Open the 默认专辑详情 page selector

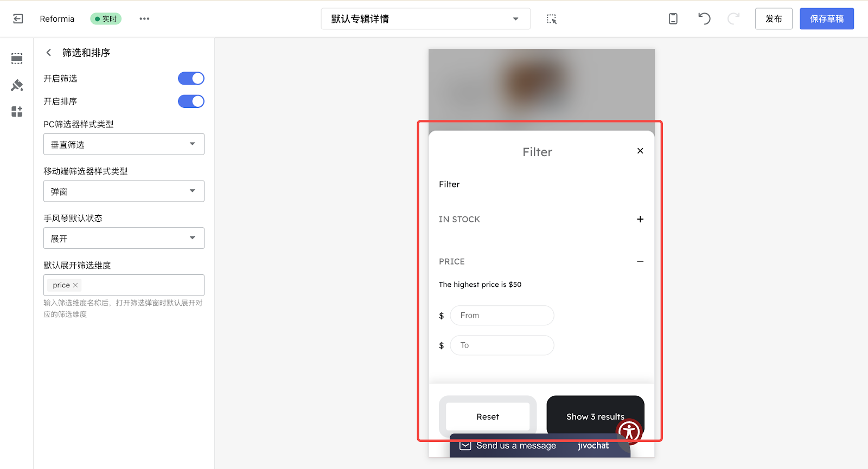coord(425,19)
